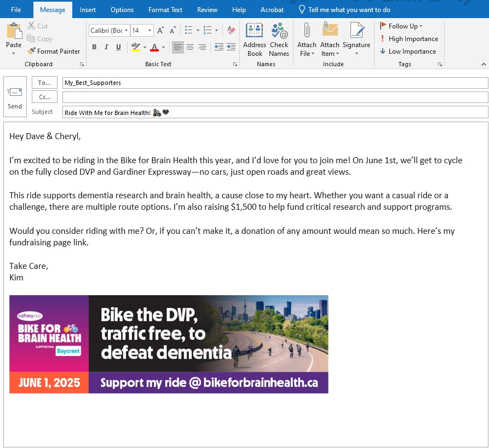489x448 pixels.
Task: Activate the Format Painter brush
Action: 53,51
